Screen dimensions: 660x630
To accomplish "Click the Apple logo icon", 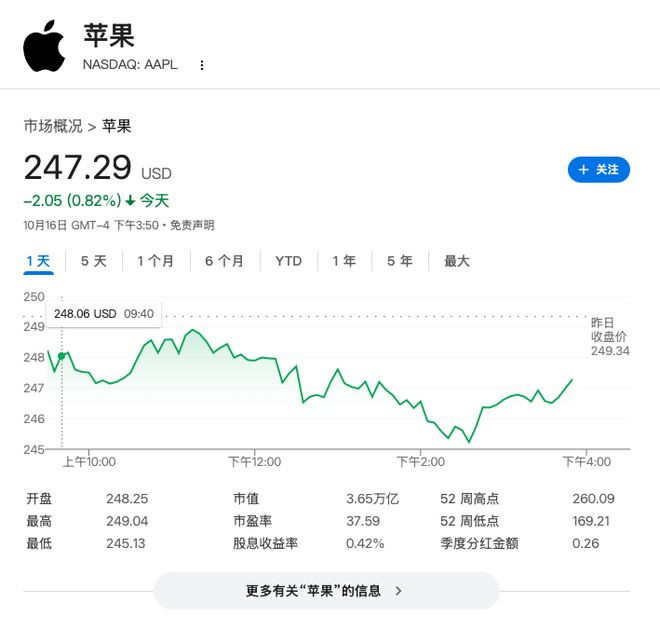I will click(x=44, y=46).
